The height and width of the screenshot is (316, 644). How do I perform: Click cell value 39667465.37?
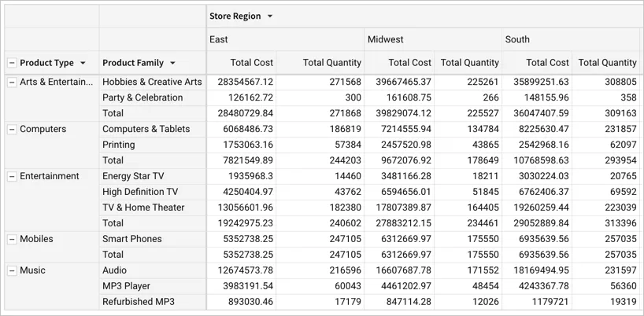[x=403, y=82]
